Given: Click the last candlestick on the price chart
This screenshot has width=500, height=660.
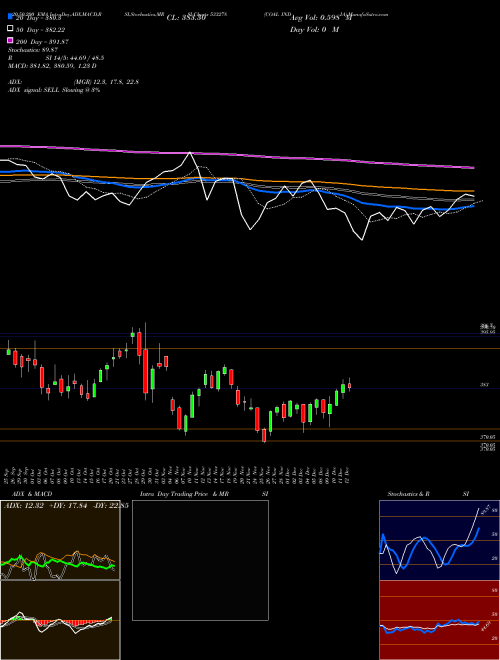Looking at the screenshot, I should pos(349,385).
